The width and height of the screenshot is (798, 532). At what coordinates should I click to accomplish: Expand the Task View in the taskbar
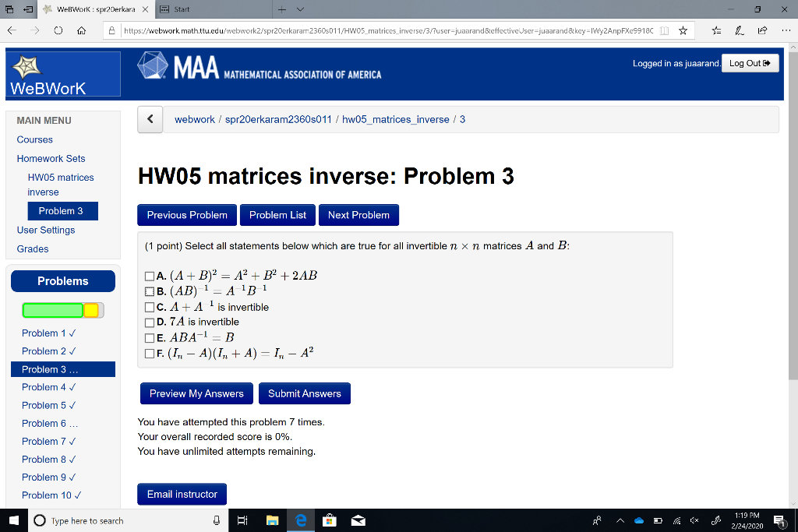click(x=242, y=520)
